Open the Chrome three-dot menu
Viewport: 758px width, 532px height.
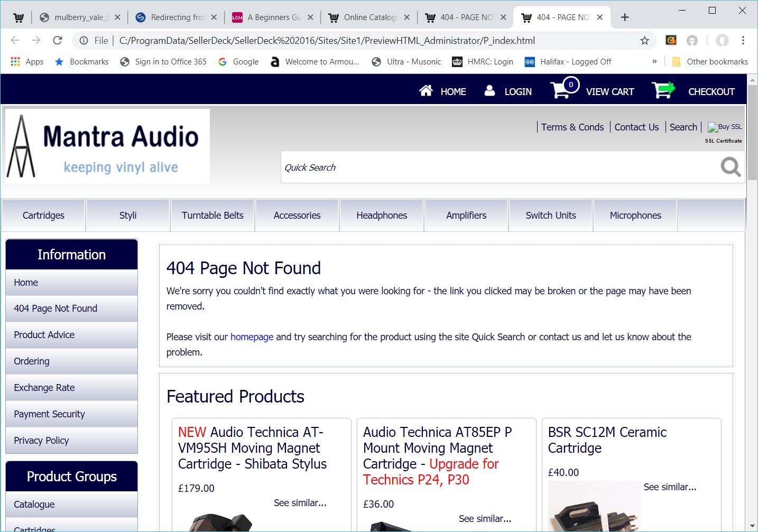[x=743, y=41]
